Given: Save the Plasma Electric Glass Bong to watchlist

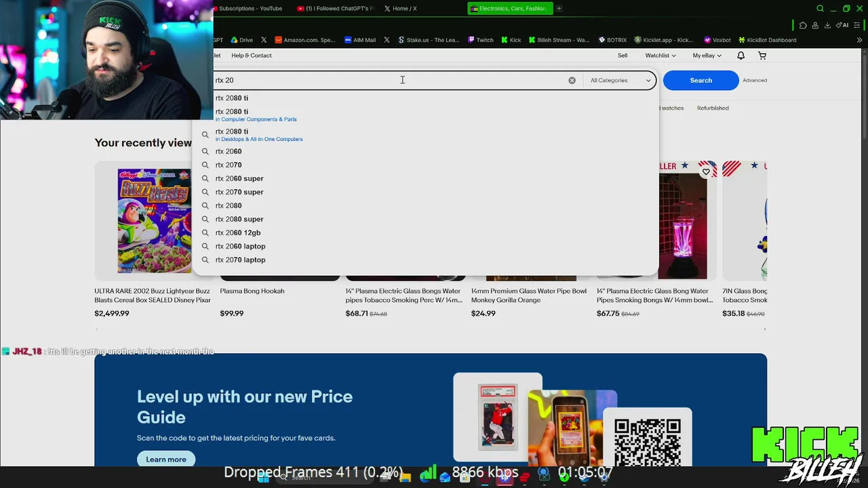Looking at the screenshot, I should (x=706, y=172).
